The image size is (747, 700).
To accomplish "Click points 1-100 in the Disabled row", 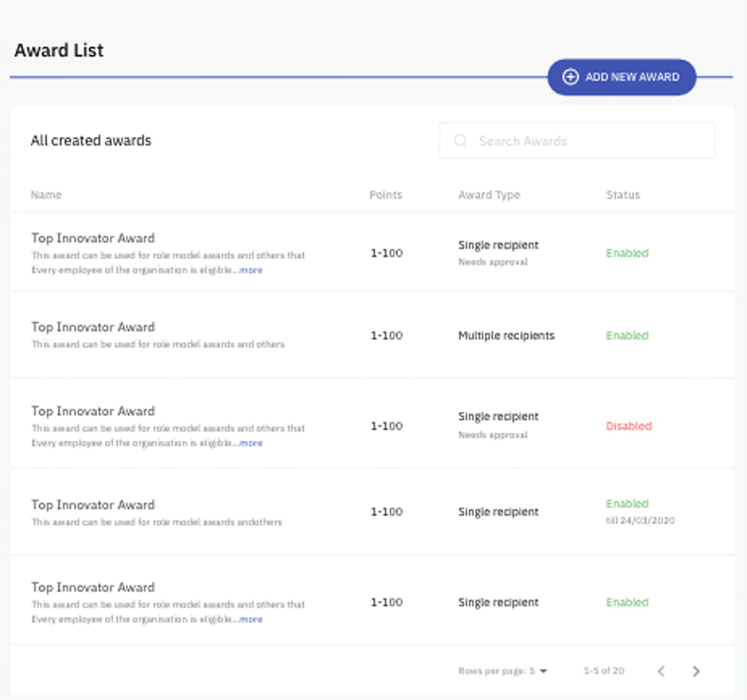I will pyautogui.click(x=386, y=426).
